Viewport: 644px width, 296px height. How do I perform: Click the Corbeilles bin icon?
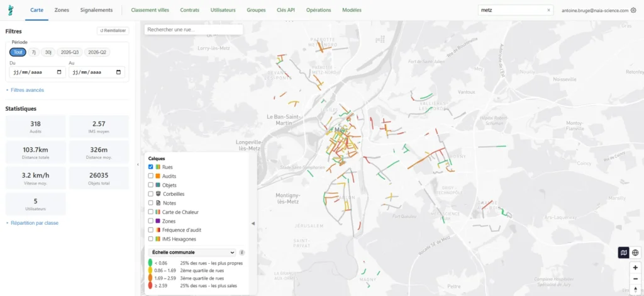[x=158, y=193]
